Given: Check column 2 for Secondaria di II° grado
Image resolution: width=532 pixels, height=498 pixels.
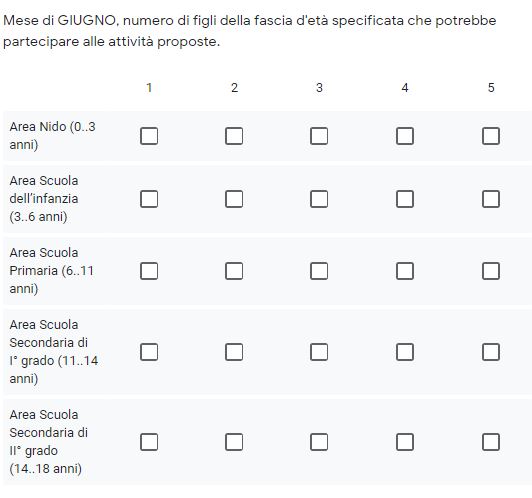Looking at the screenshot, I should pos(234,442).
